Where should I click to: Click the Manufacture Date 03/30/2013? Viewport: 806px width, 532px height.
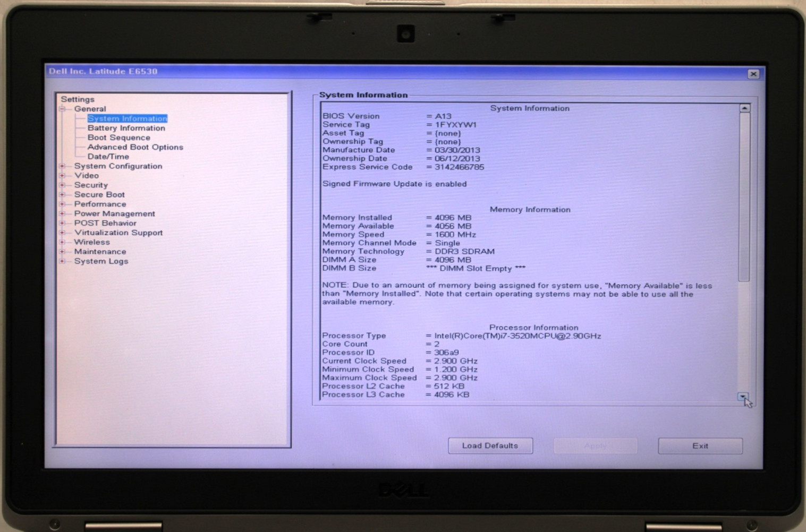coord(457,150)
